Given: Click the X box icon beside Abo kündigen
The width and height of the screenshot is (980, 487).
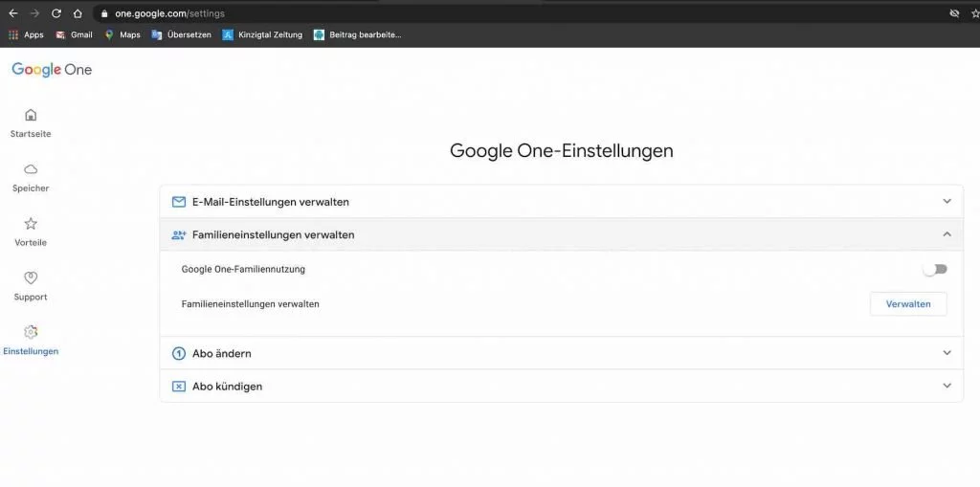Looking at the screenshot, I should coord(179,387).
